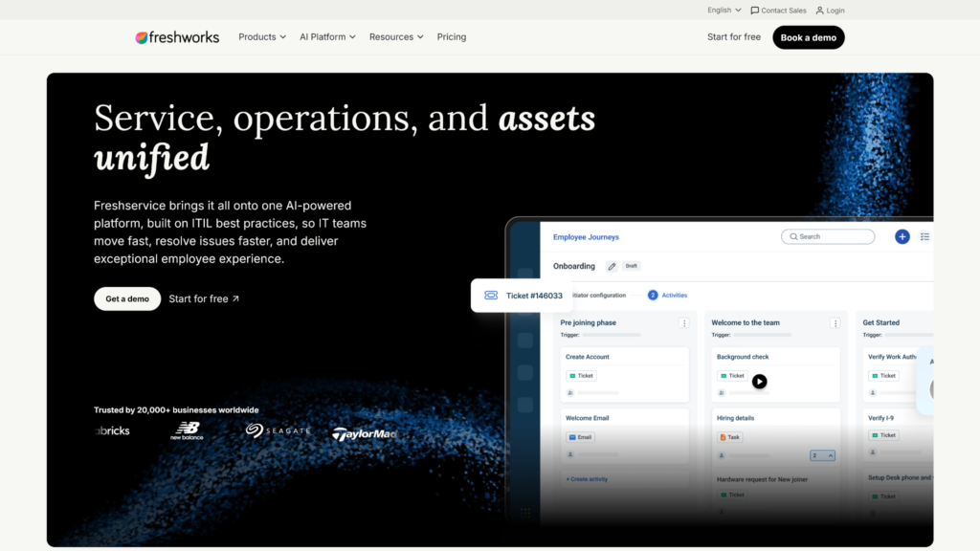This screenshot has width=980, height=551.
Task: Click Start for free in header
Action: pos(734,37)
